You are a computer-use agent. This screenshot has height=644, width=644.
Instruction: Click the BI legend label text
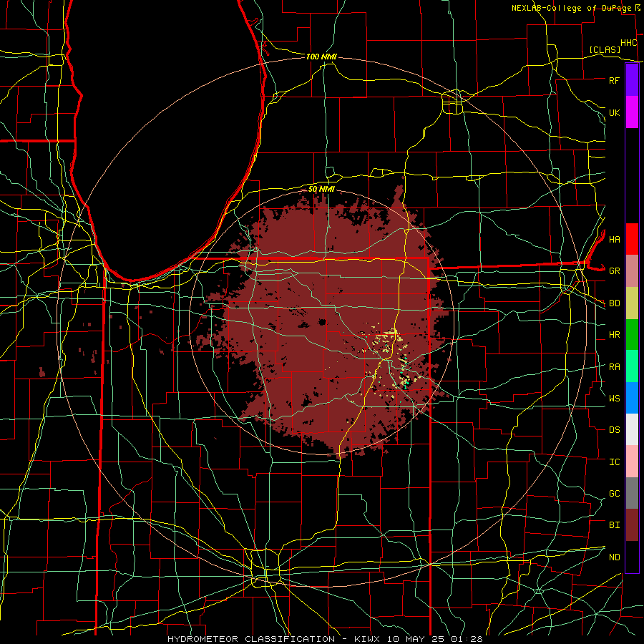[614, 525]
